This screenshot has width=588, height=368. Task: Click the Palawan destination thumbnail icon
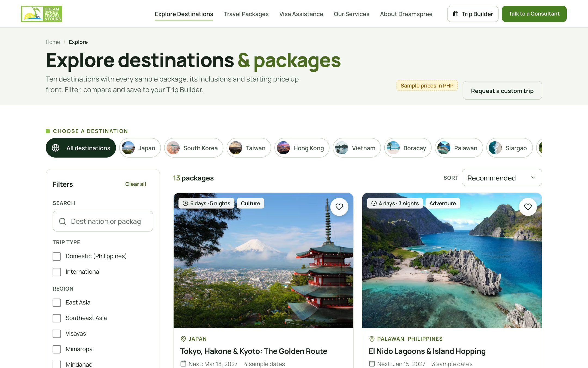[x=444, y=148]
